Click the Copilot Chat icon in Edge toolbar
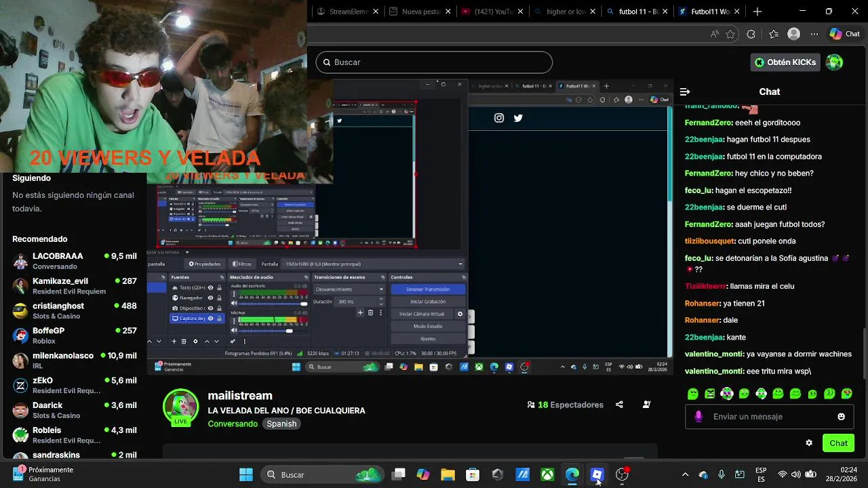Image resolution: width=868 pixels, height=488 pixels. click(844, 34)
